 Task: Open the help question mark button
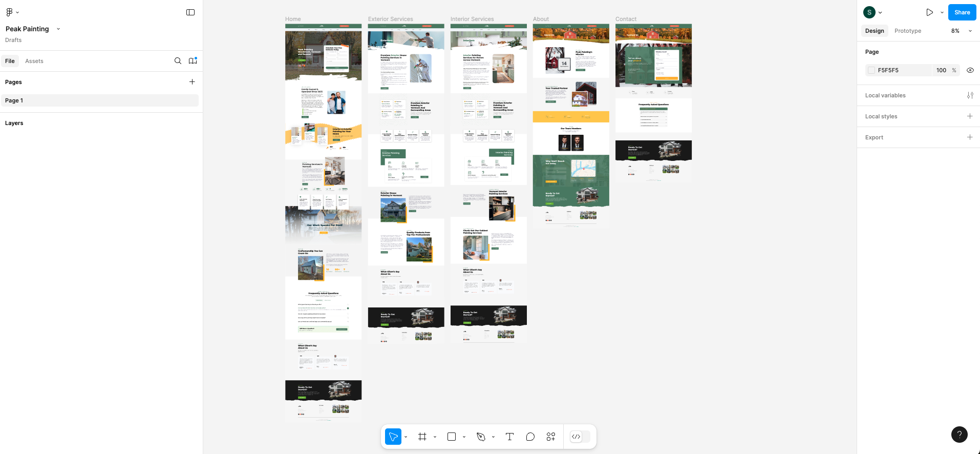click(x=960, y=435)
